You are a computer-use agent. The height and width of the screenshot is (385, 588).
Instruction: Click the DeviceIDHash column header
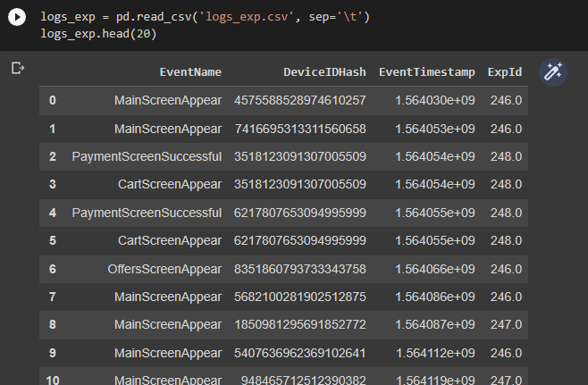click(x=324, y=72)
